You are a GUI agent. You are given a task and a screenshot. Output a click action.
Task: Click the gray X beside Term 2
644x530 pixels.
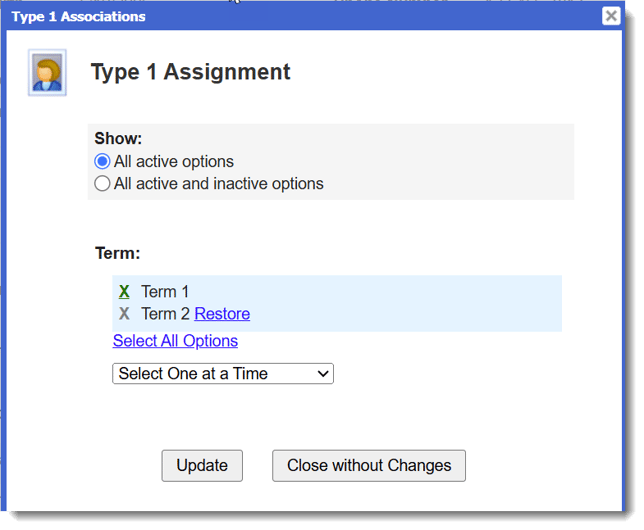click(124, 314)
